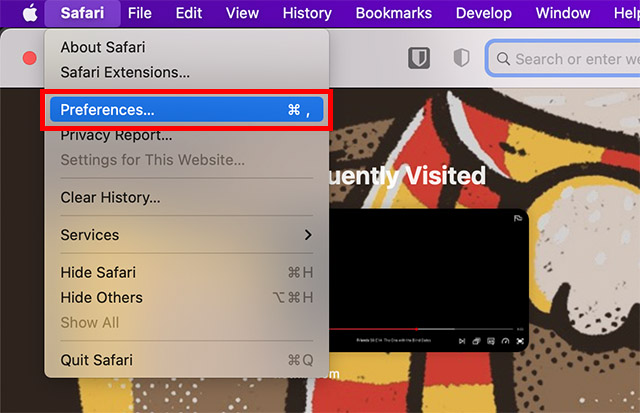This screenshot has height=413, width=640.
Task: Click the Bitwarden shield extension icon
Action: point(419,58)
